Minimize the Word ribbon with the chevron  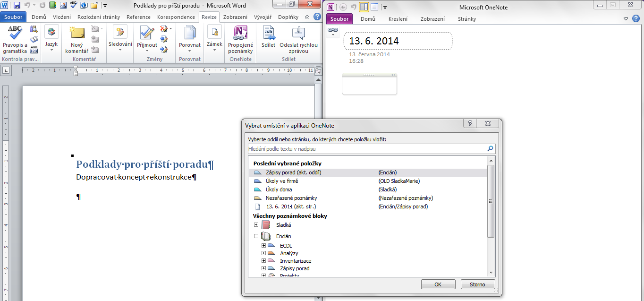coord(308,17)
